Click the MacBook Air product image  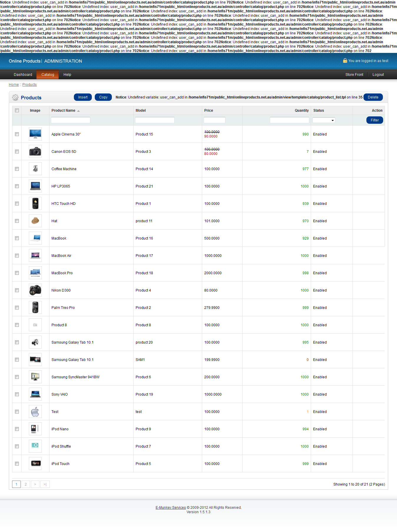35,255
